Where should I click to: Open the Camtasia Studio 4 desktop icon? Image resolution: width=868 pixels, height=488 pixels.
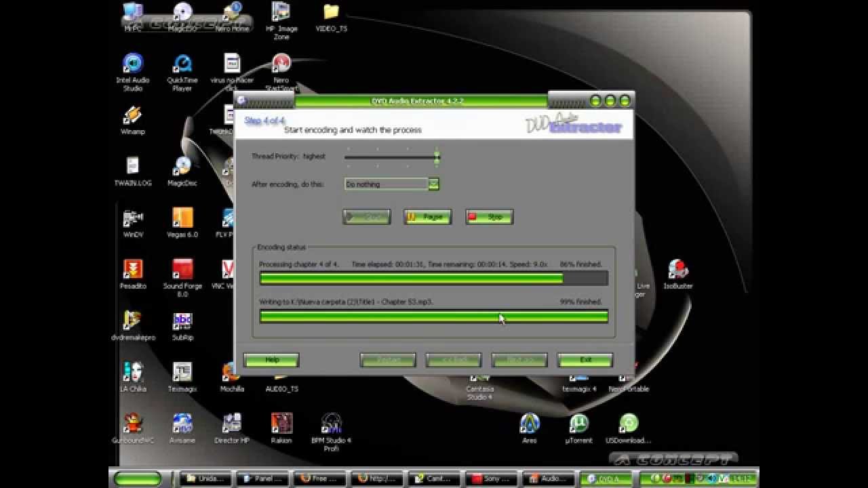click(479, 386)
